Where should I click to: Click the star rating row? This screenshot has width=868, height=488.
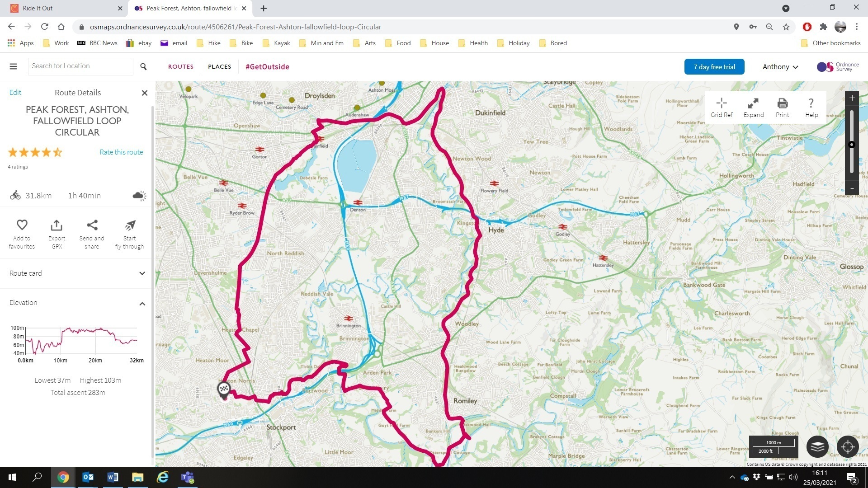35,152
